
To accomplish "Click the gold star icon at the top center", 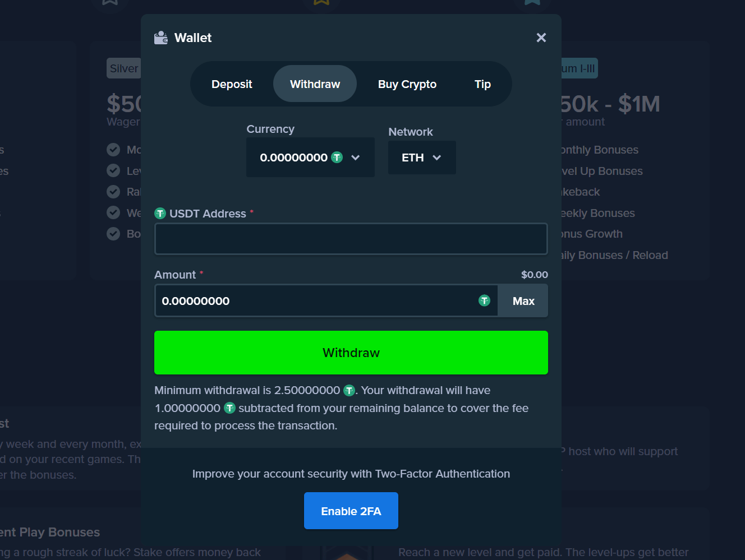I will tap(320, 2).
